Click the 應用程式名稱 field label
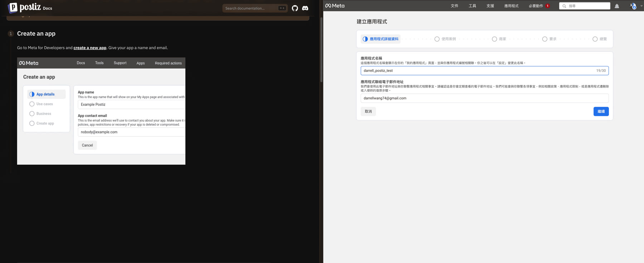Screen dimensions: 644x263 click(x=371, y=58)
